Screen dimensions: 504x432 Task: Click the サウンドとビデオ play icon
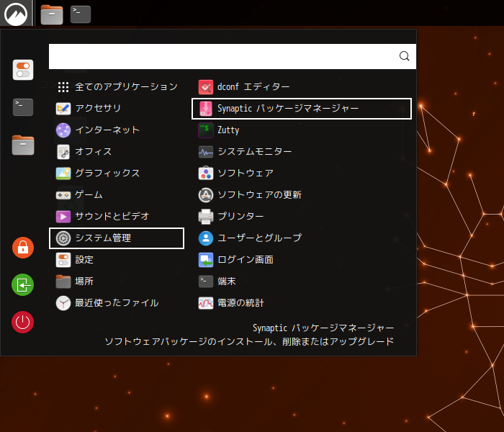click(63, 216)
